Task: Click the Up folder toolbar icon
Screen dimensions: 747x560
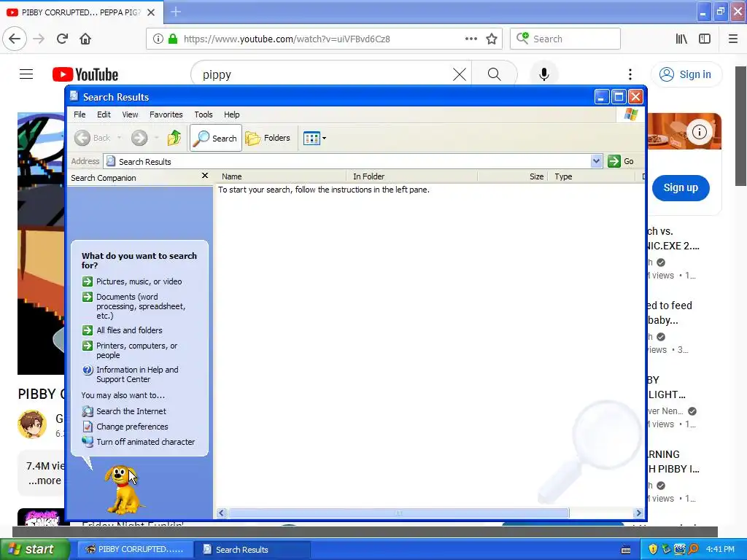Action: point(174,138)
